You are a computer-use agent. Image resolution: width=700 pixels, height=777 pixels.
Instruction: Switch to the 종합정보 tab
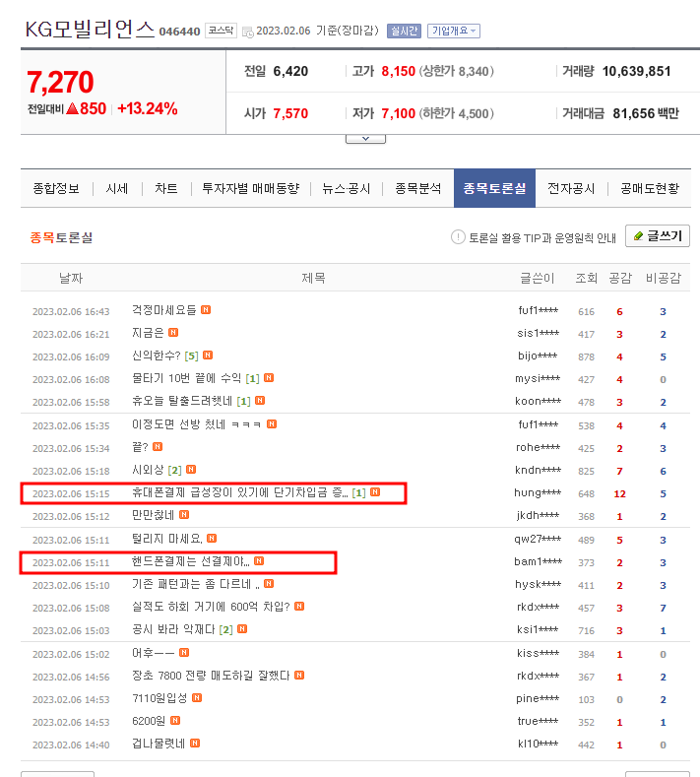coord(56,188)
